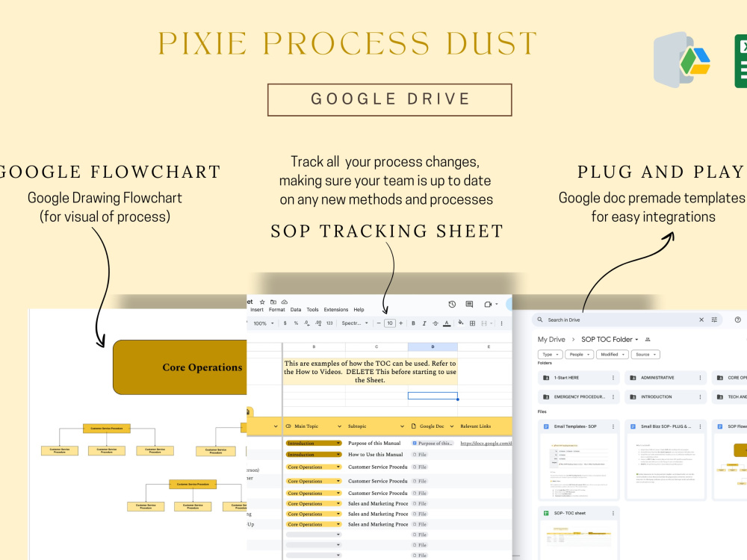Click the Drive help question-mark icon

click(x=737, y=320)
